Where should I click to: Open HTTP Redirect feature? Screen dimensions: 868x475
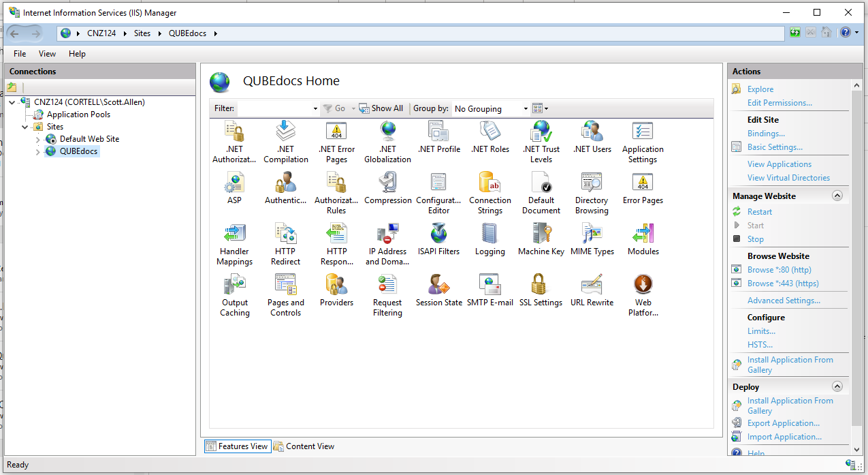click(285, 244)
